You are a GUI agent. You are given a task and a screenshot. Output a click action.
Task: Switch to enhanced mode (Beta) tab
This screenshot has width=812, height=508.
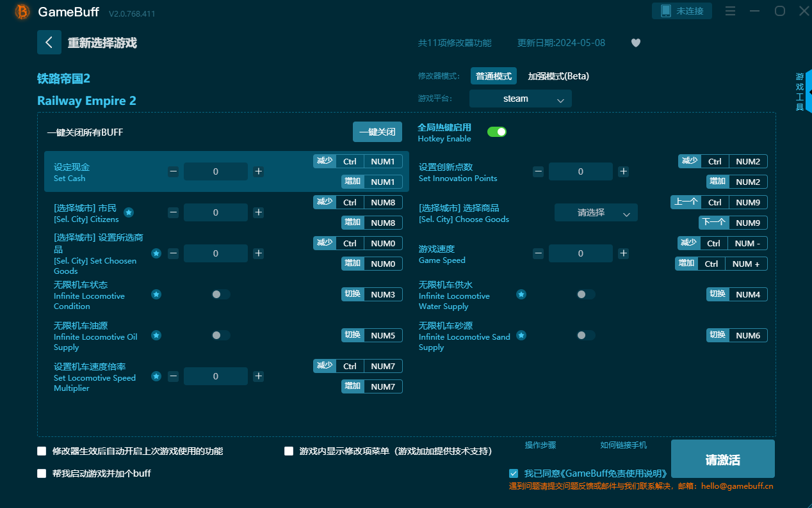coord(558,76)
